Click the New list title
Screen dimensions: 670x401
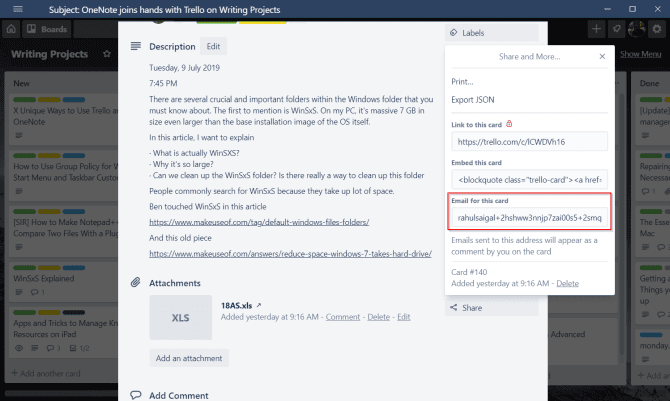(x=21, y=83)
